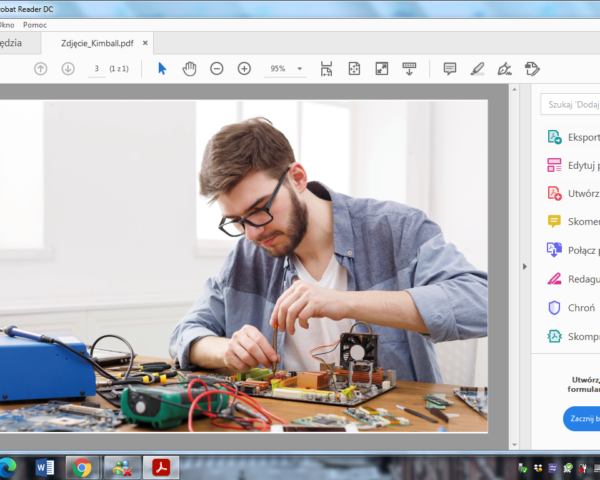Enter full screen view mode
The image size is (600, 480).
[x=382, y=69]
